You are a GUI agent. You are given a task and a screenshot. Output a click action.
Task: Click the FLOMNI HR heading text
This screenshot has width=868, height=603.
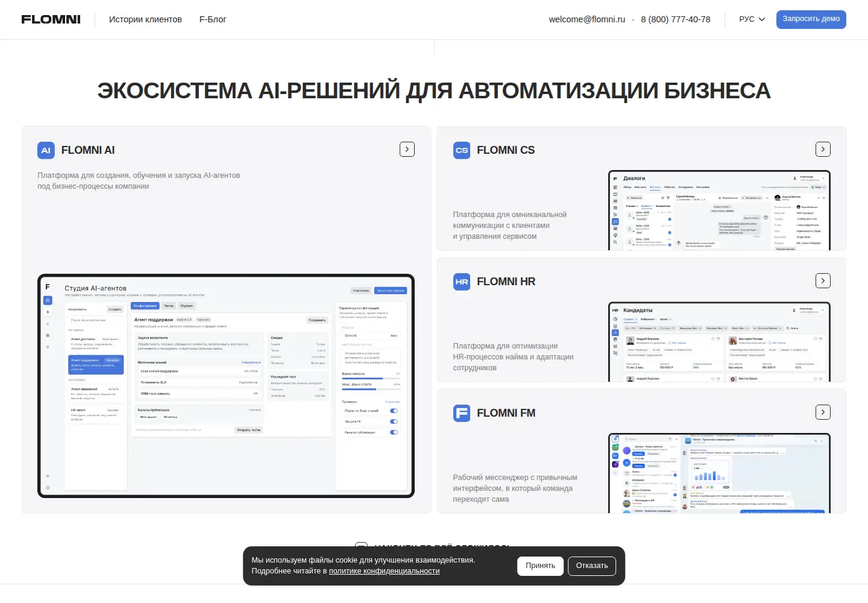click(x=506, y=282)
